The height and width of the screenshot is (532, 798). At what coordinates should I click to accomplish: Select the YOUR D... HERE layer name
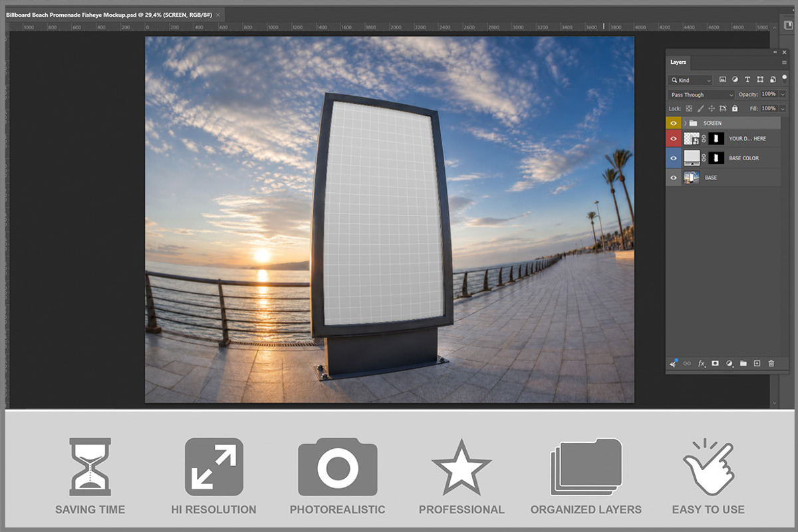point(747,138)
